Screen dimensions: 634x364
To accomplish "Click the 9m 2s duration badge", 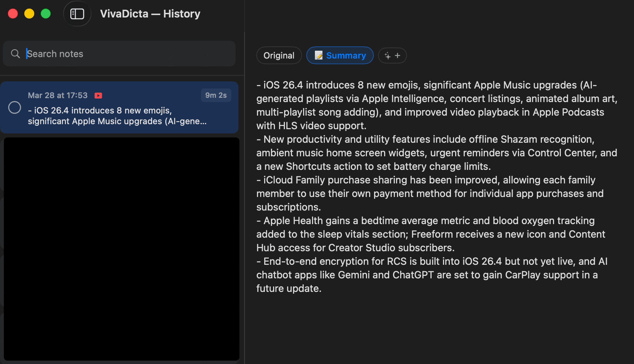I will point(216,95).
